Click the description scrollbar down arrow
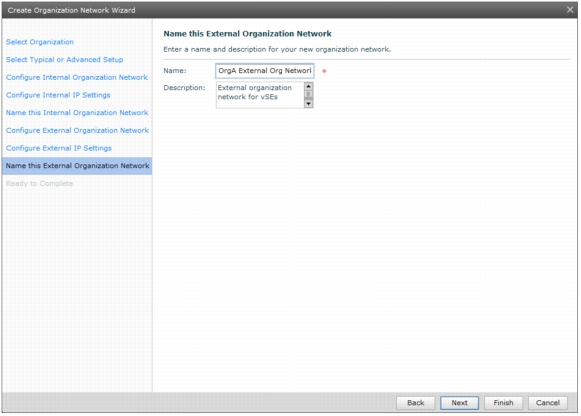The width and height of the screenshot is (581, 416). 308,104
